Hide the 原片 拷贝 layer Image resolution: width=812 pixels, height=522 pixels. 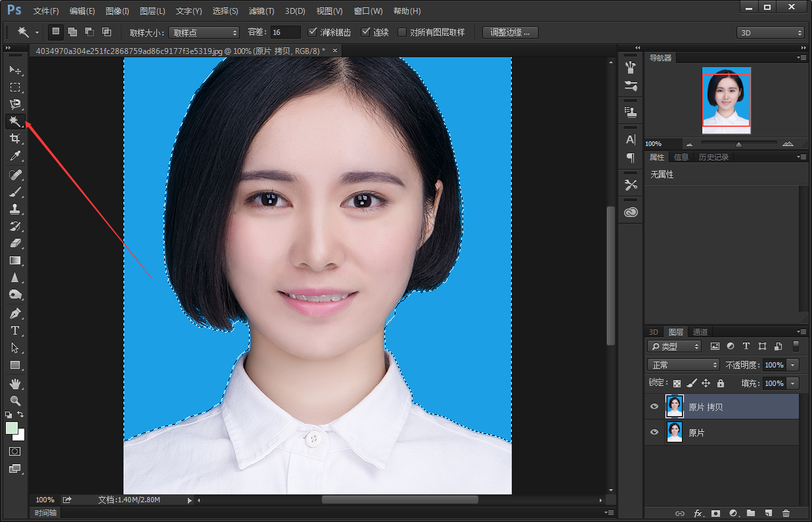point(654,406)
